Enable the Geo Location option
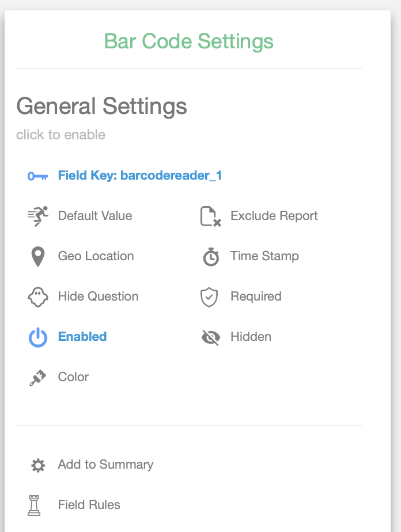401x532 pixels. (x=96, y=256)
